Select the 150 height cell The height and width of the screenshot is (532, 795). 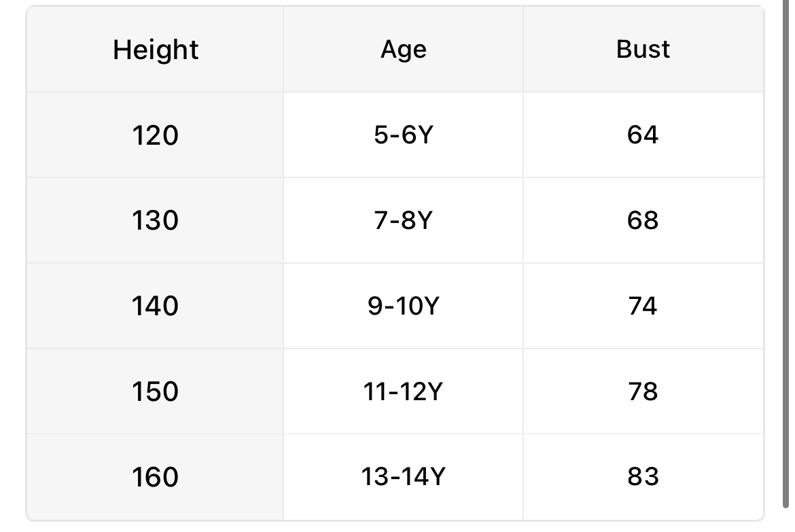click(156, 392)
